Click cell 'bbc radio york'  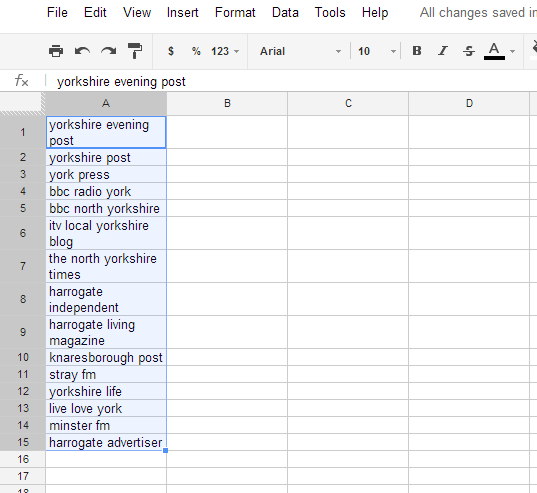106,191
